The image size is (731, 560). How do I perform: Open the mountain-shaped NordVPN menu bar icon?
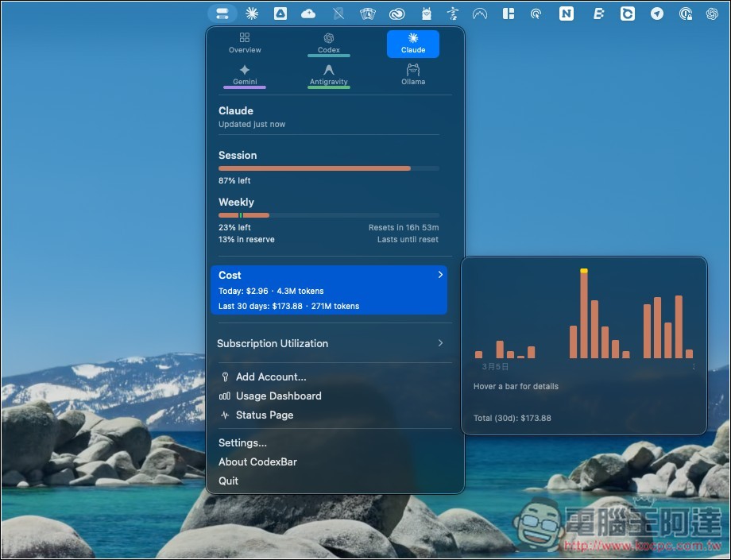[480, 14]
